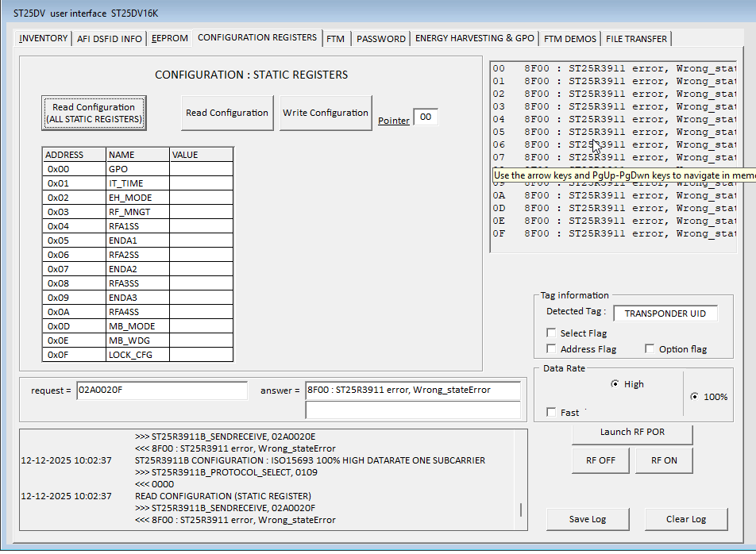
Task: Select the FILE TRANSFER tab
Action: [x=637, y=38]
